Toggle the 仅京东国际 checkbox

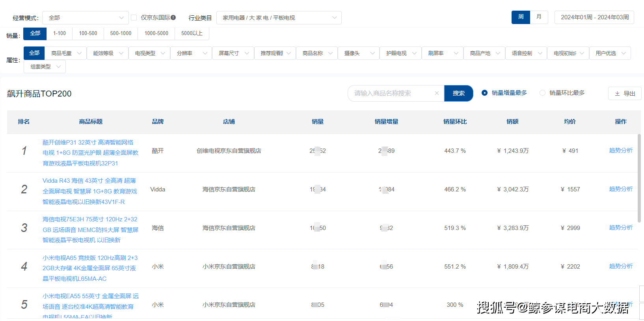click(134, 17)
